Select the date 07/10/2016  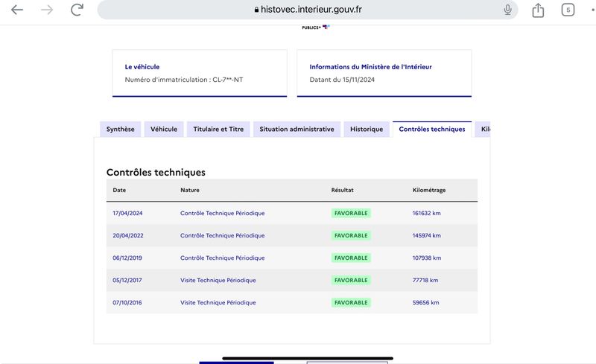click(127, 303)
